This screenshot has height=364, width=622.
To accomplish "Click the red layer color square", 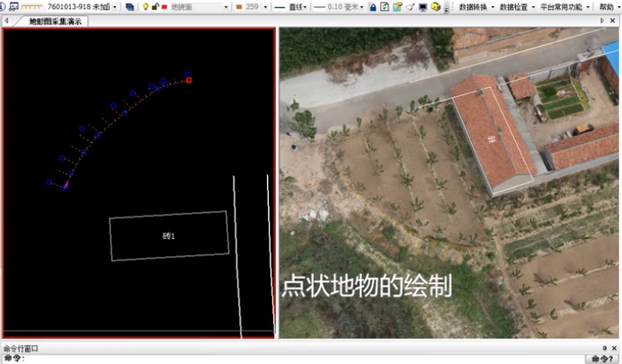I will 163,6.
